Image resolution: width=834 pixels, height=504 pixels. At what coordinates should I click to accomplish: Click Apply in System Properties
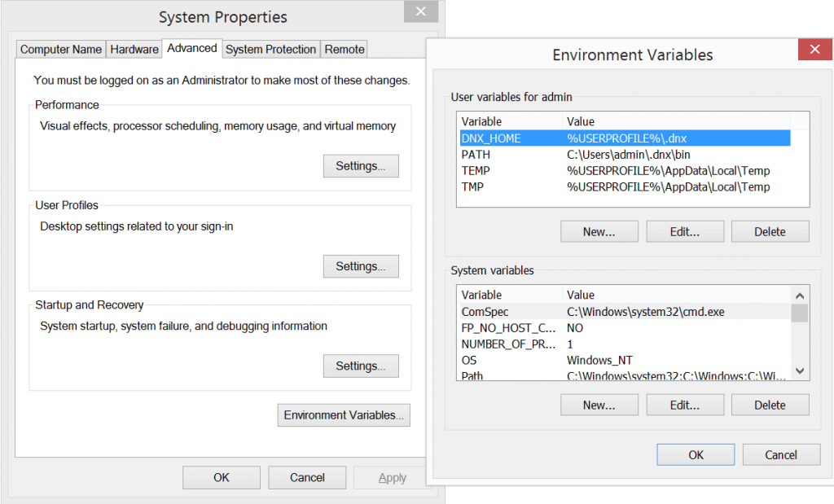pyautogui.click(x=392, y=477)
